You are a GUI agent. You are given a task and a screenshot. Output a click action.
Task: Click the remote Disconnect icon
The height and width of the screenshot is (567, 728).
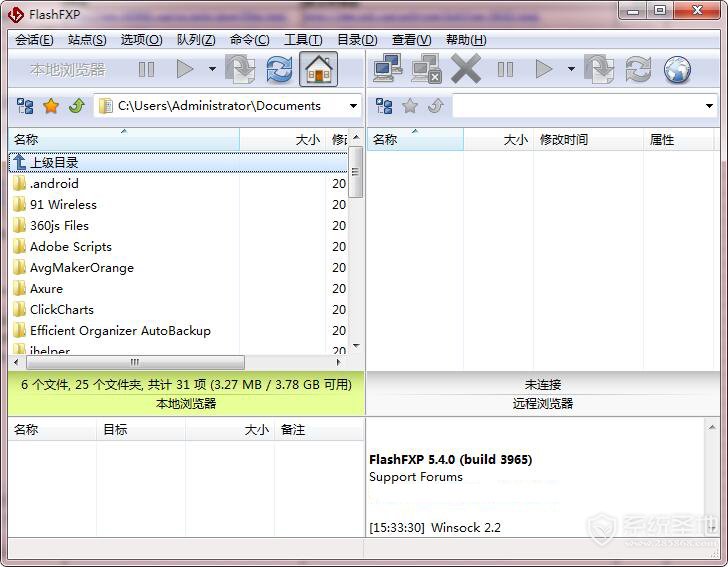(427, 69)
